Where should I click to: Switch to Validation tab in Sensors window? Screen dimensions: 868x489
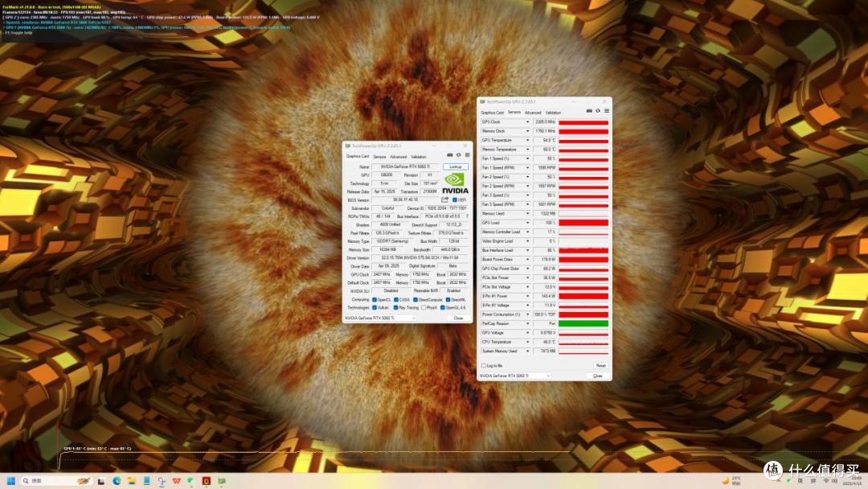pyautogui.click(x=553, y=113)
